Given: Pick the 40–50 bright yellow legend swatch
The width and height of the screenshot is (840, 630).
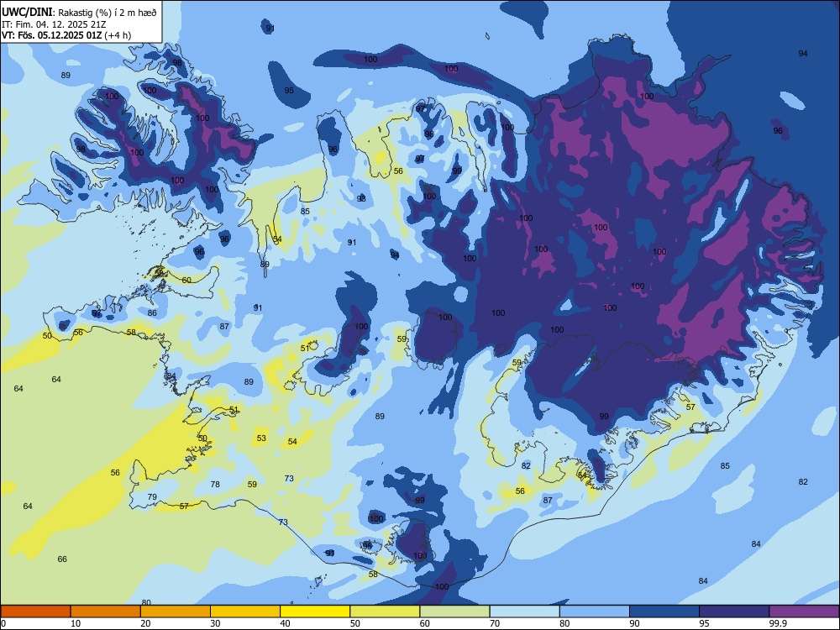Looking at the screenshot, I should [x=315, y=612].
